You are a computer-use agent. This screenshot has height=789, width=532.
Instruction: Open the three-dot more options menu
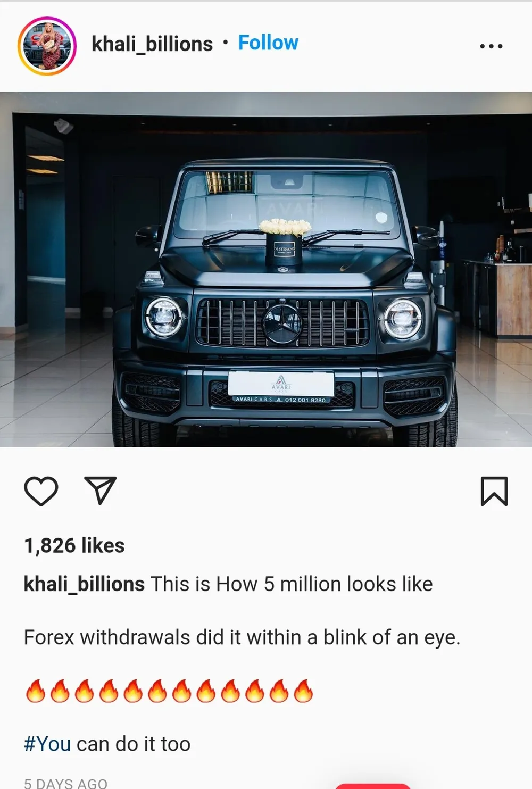pyautogui.click(x=491, y=46)
